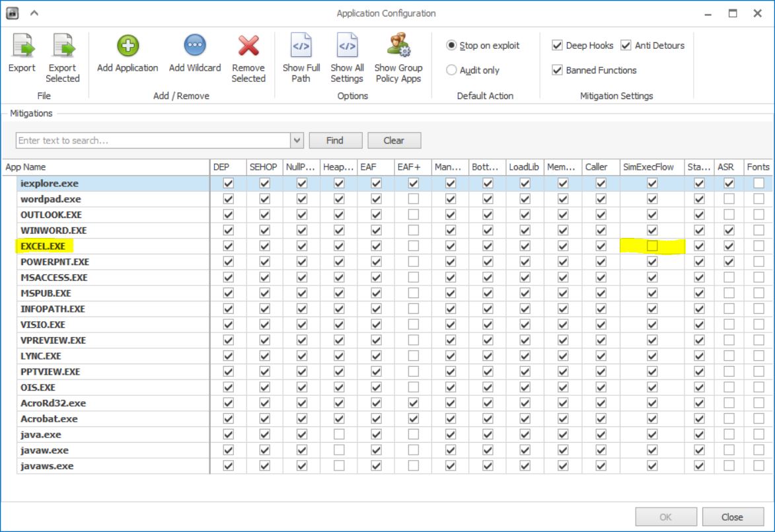Click the Export Selected icon
Image resolution: width=775 pixels, height=532 pixels.
tap(63, 47)
